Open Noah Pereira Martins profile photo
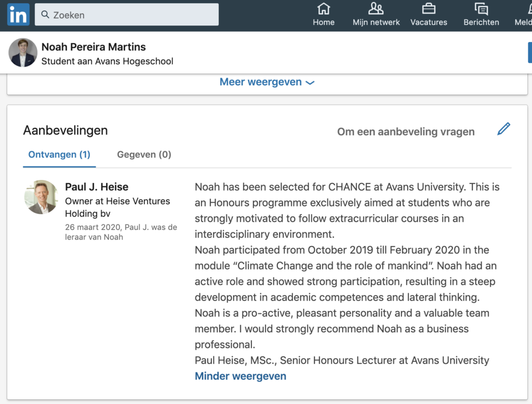The width and height of the screenshot is (532, 404). tap(23, 53)
